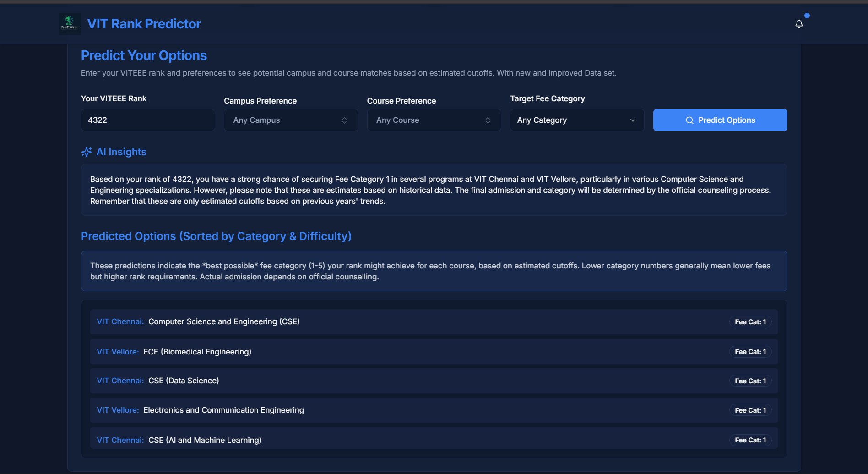Select Electronics and Communication Engineering row
The width and height of the screenshot is (868, 474).
tap(433, 410)
